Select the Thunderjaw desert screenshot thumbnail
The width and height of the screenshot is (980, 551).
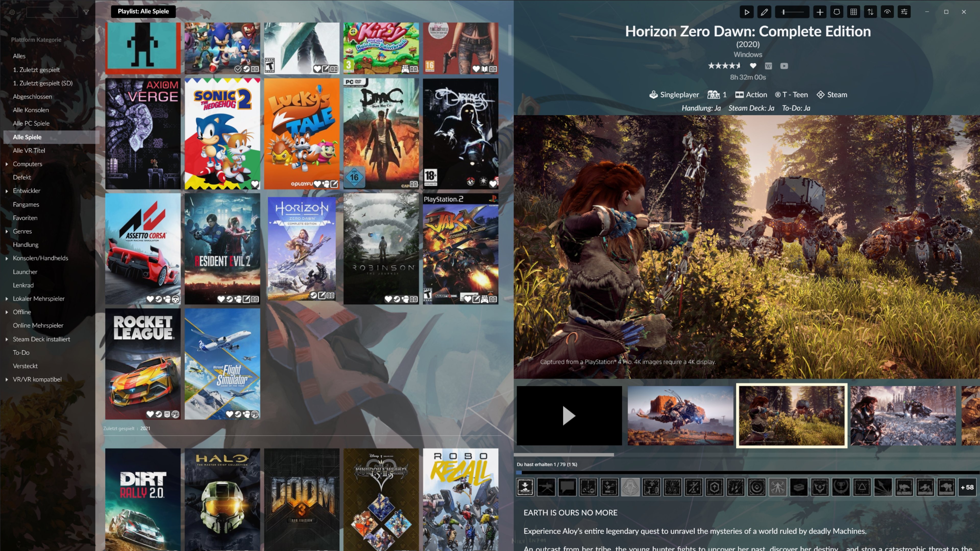(680, 416)
